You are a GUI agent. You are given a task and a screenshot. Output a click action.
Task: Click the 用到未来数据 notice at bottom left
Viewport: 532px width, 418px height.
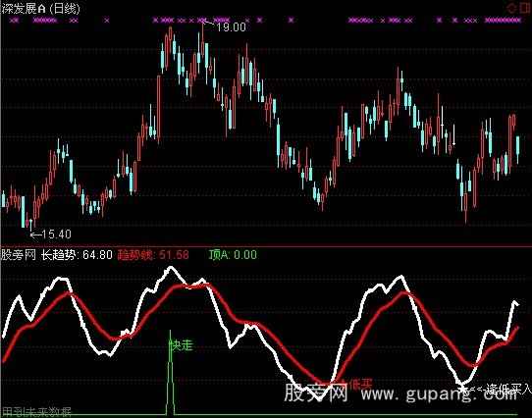(36, 412)
